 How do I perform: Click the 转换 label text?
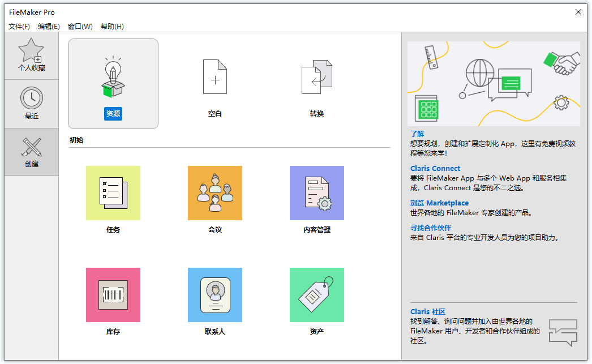[x=317, y=114]
